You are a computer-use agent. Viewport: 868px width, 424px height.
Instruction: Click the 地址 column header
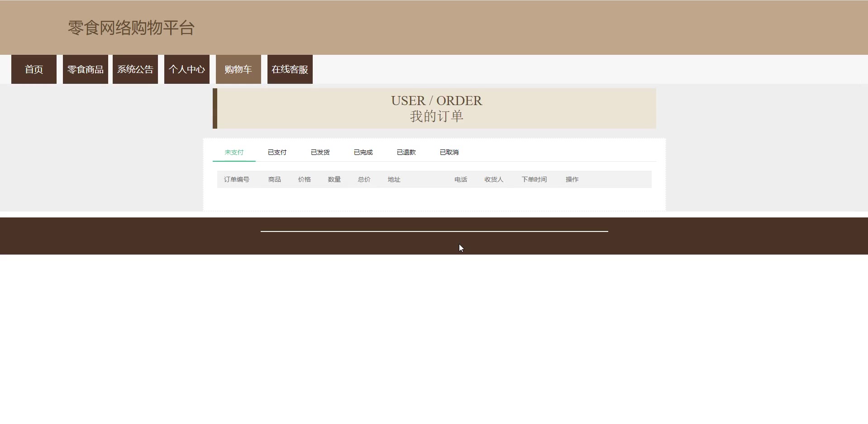click(x=394, y=179)
